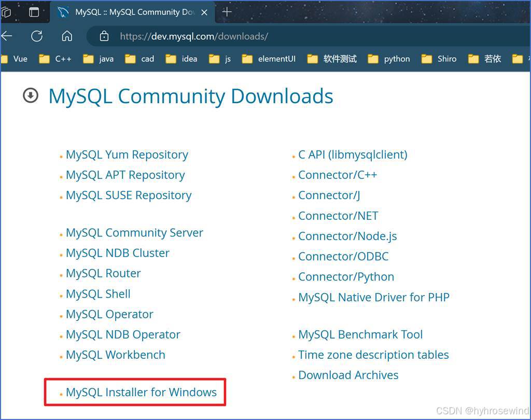Open Connector/J link
Image resolution: width=531 pixels, height=420 pixels.
click(x=329, y=195)
